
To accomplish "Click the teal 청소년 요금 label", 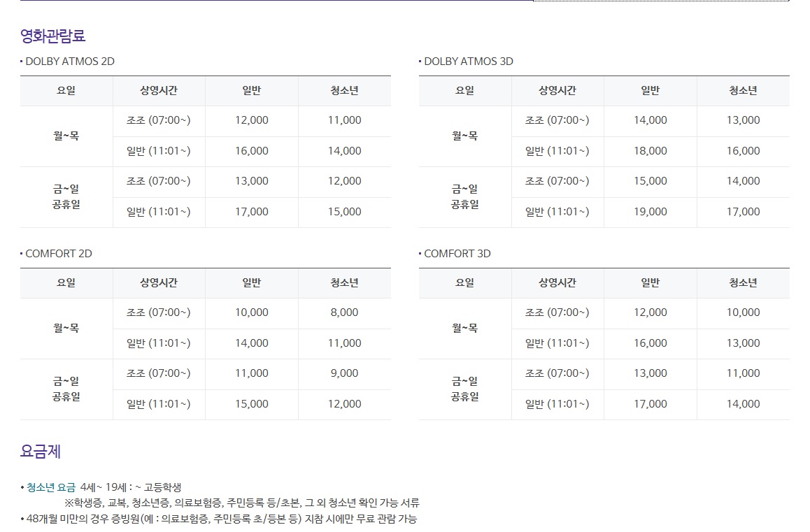I will coord(51,487).
